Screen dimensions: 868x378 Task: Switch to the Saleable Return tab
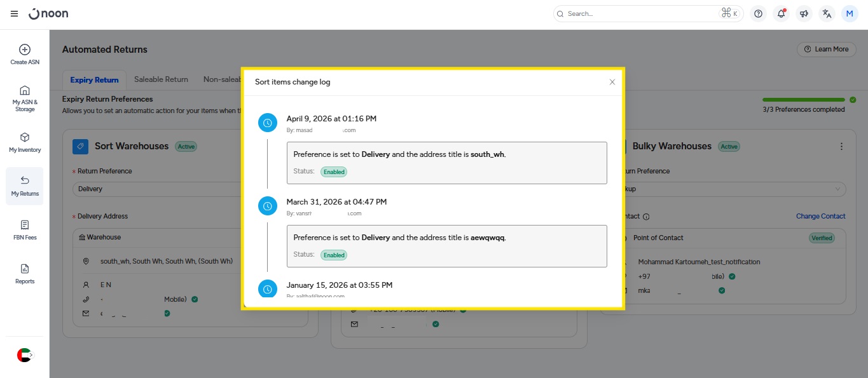point(161,79)
